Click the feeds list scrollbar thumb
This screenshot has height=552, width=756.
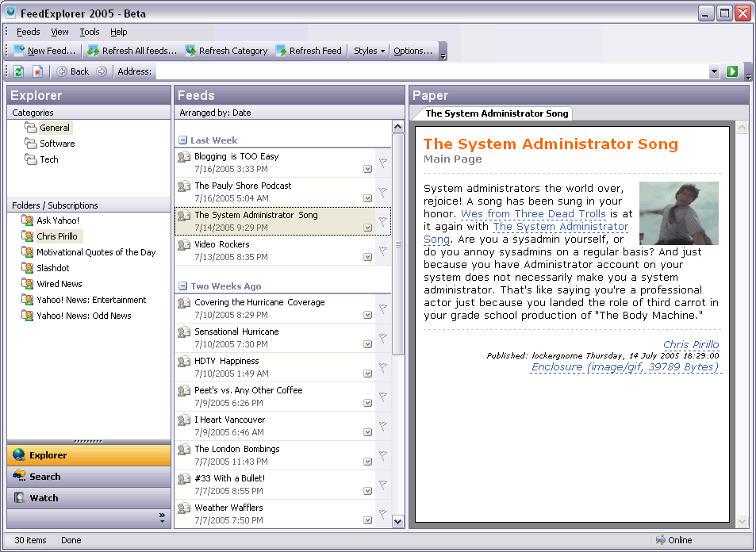point(397,244)
